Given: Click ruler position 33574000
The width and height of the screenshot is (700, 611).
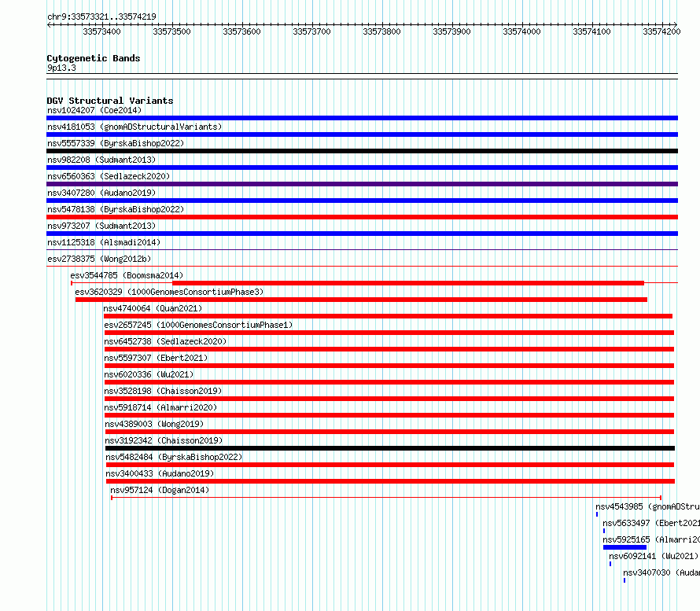Looking at the screenshot, I should point(522,31).
